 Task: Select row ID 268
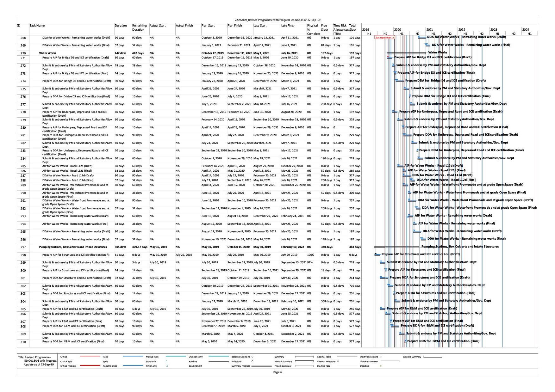click(x=23, y=38)
